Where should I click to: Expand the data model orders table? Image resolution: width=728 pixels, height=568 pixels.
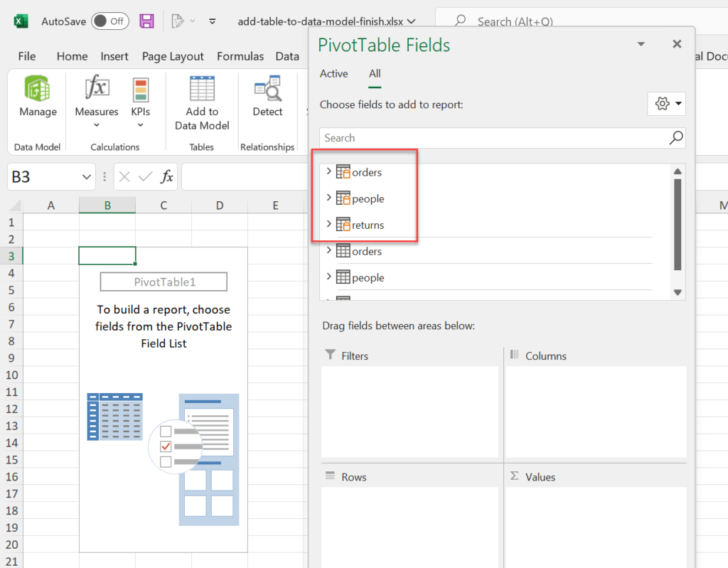click(x=328, y=172)
